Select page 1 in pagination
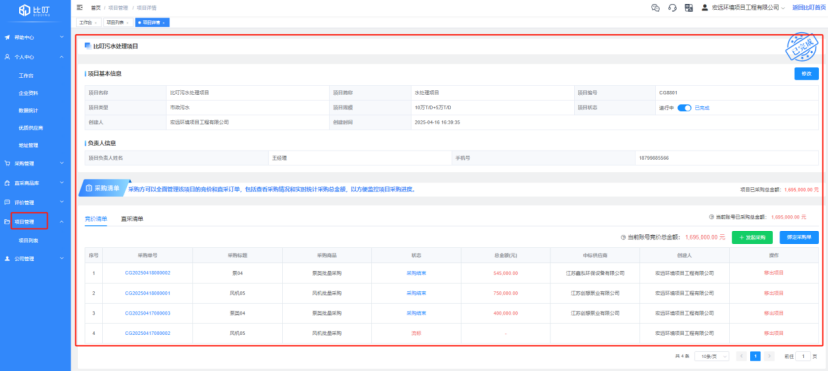Viewport: 829px width, 372px height. point(756,356)
